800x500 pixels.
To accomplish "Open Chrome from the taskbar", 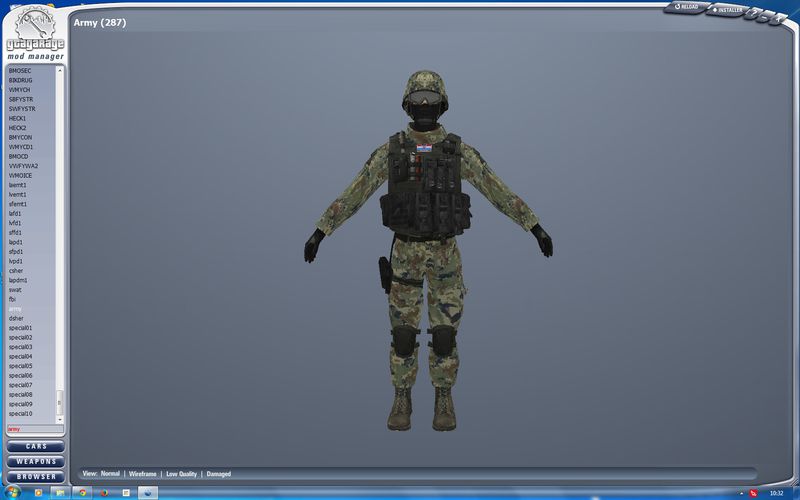I will pos(83,493).
